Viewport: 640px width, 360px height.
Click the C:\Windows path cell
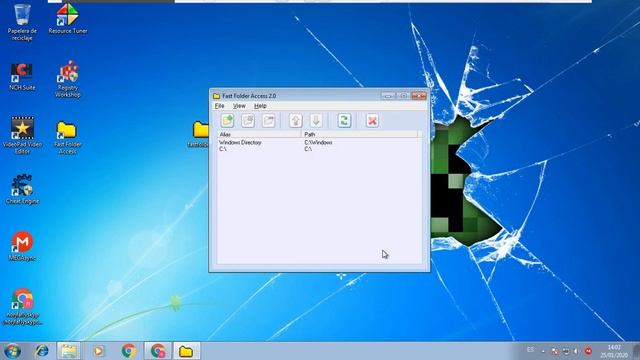[x=318, y=142]
